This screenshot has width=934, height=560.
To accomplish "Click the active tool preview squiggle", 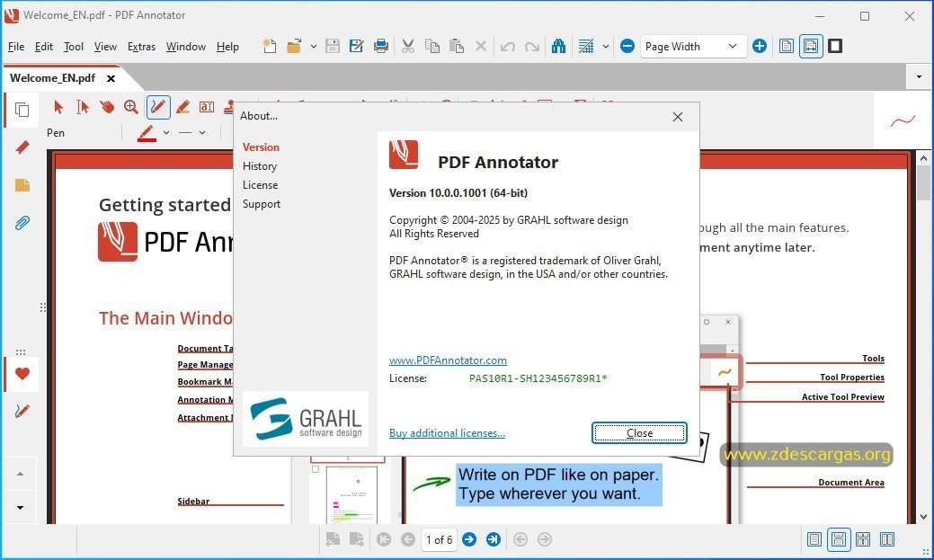I will pos(903,121).
